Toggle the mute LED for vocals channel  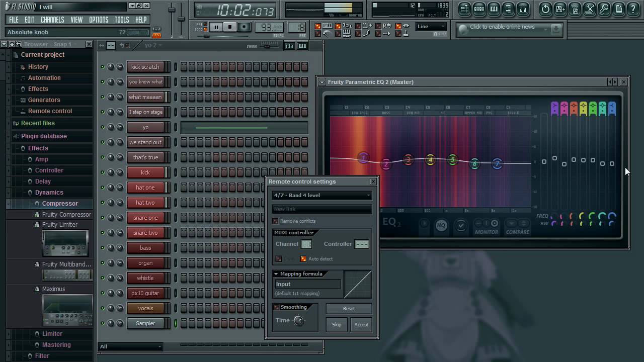102,308
